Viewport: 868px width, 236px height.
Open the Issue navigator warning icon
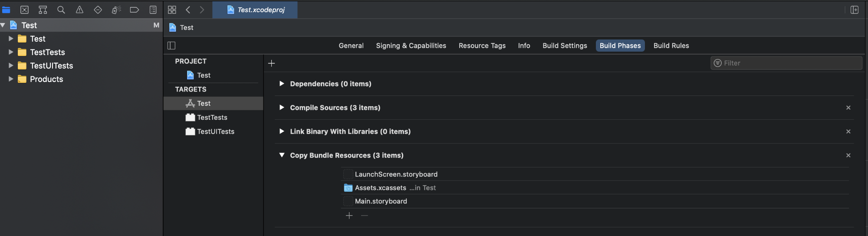coord(79,10)
